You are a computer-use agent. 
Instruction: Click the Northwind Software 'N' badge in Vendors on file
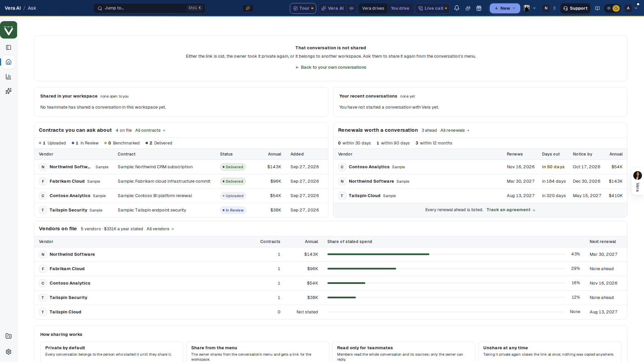click(x=43, y=254)
